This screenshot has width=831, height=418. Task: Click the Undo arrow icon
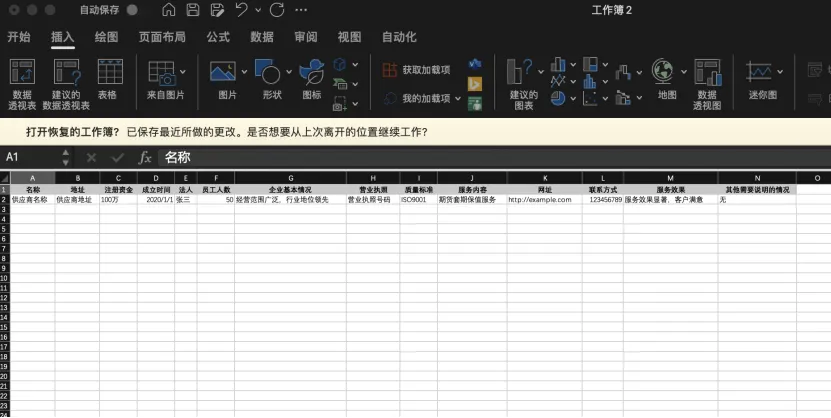click(241, 10)
